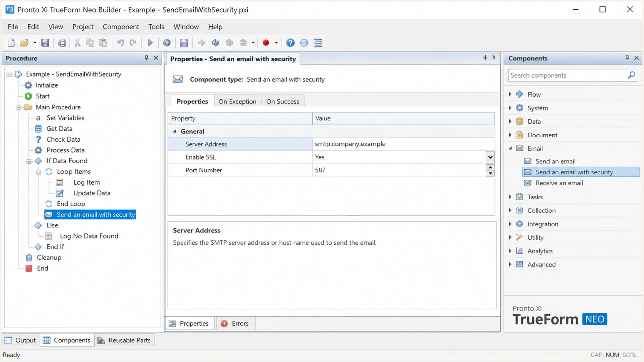Open the Project menu

point(83,27)
